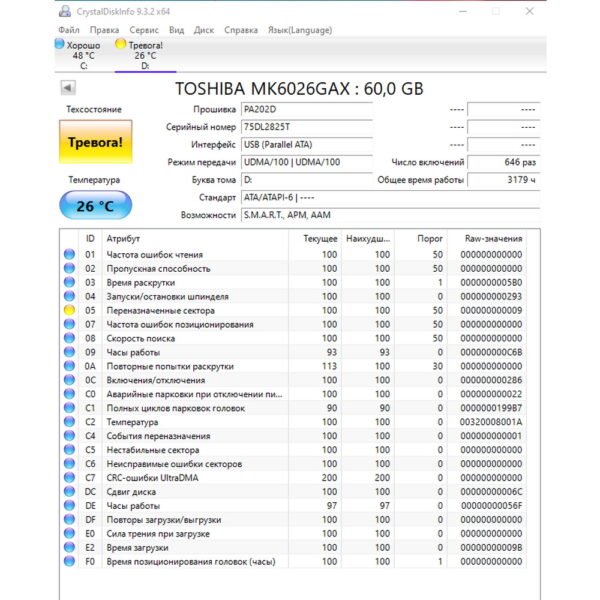Click the transfer mode field UDMA/100
The height and width of the screenshot is (600, 600).
tap(307, 162)
